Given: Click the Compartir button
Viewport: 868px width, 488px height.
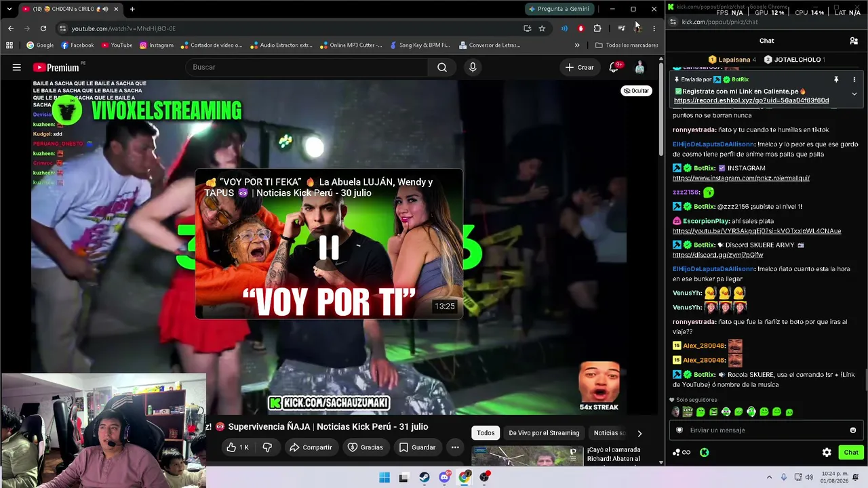Looking at the screenshot, I should (311, 447).
